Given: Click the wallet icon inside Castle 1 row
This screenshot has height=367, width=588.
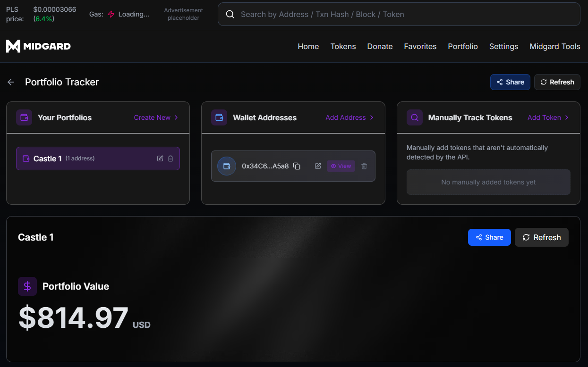Looking at the screenshot, I should [x=26, y=158].
